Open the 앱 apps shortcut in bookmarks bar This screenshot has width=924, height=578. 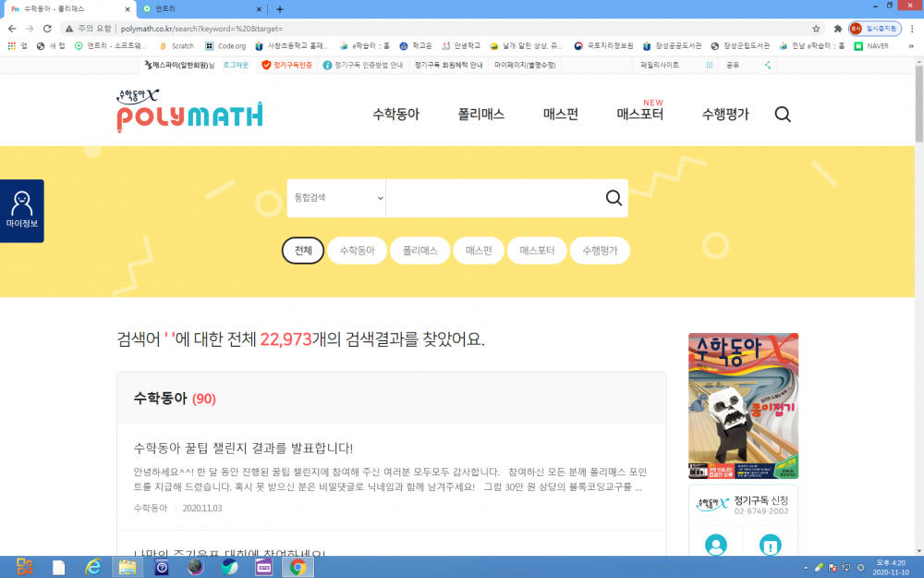click(x=17, y=45)
